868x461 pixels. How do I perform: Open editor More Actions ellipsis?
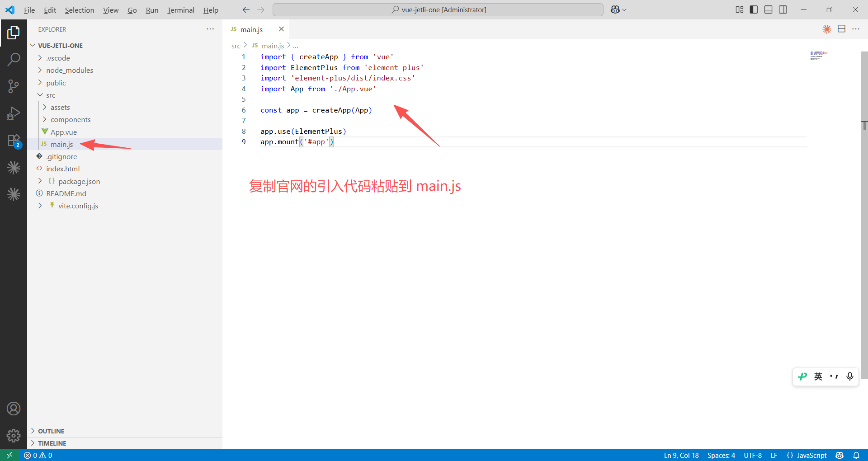(856, 29)
